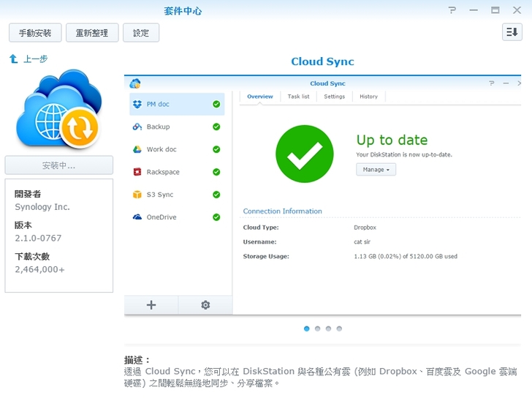
Task: Show the first screenshot via the blue dot
Action: pos(307,328)
